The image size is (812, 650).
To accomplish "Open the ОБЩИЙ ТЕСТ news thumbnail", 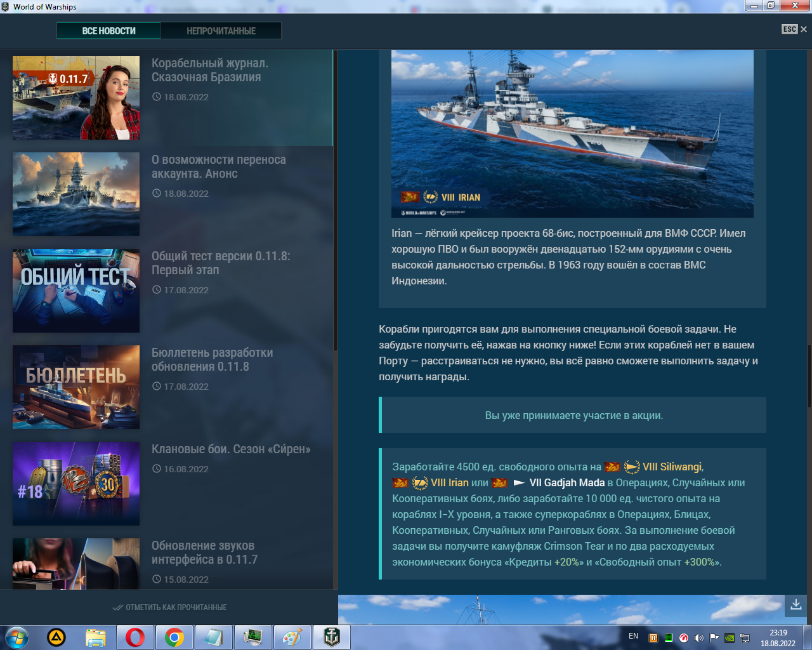I will tap(76, 291).
